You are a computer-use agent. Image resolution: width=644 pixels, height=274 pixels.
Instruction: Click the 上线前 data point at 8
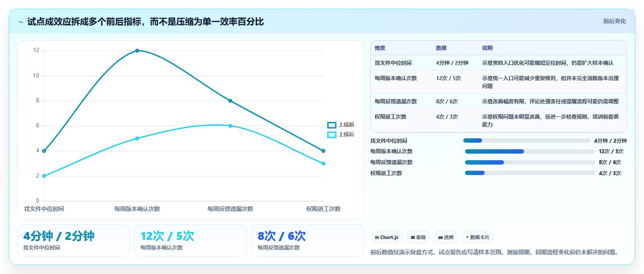click(x=230, y=101)
